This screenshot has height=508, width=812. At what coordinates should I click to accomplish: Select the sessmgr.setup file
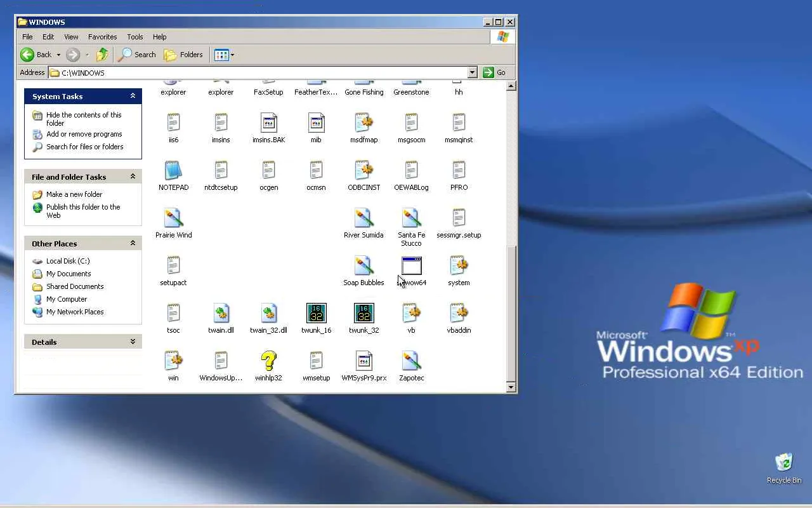tap(459, 218)
